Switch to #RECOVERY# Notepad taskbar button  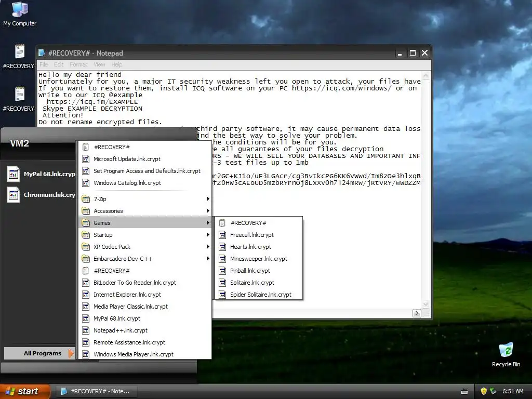pyautogui.click(x=96, y=391)
